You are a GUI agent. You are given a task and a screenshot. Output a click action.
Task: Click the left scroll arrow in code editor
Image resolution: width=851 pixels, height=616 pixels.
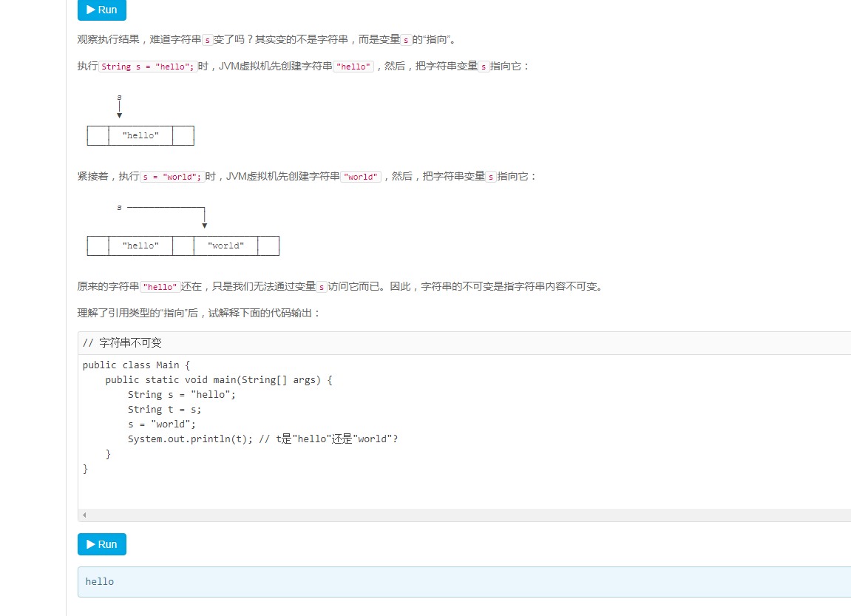(84, 515)
